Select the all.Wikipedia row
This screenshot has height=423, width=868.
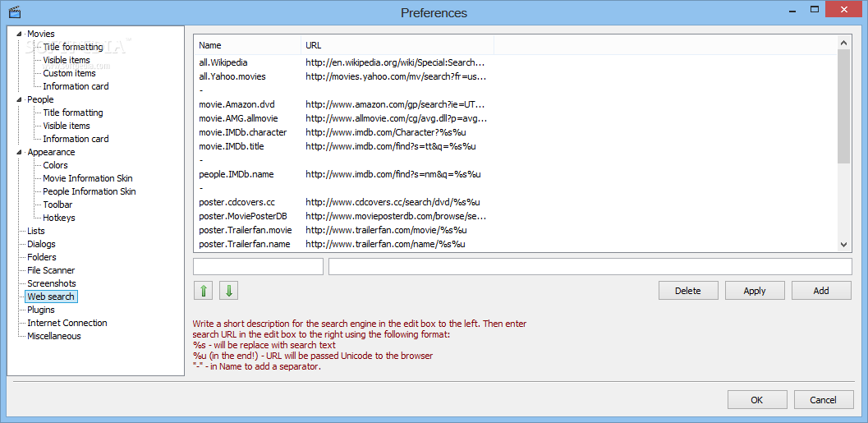[x=516, y=62]
